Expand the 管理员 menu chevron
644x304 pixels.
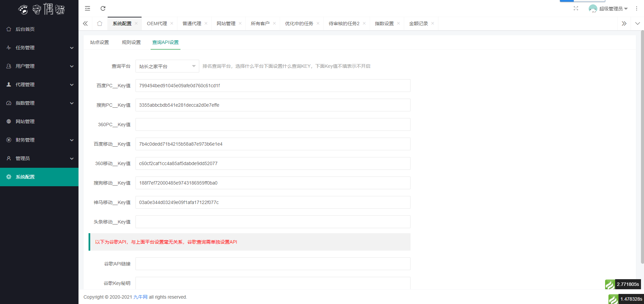(x=72, y=158)
